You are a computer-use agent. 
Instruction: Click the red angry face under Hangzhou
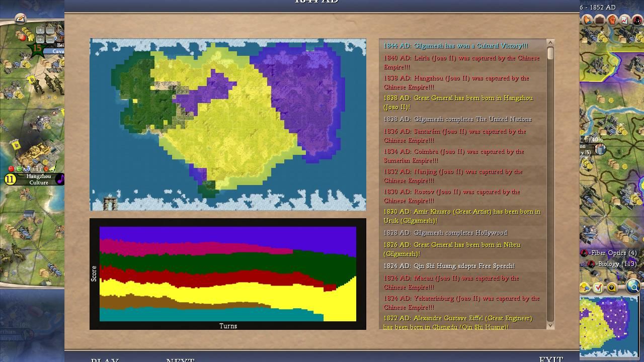point(11,169)
